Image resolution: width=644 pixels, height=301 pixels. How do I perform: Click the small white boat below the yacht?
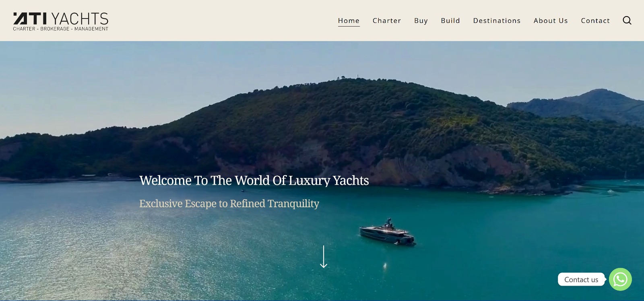click(385, 266)
